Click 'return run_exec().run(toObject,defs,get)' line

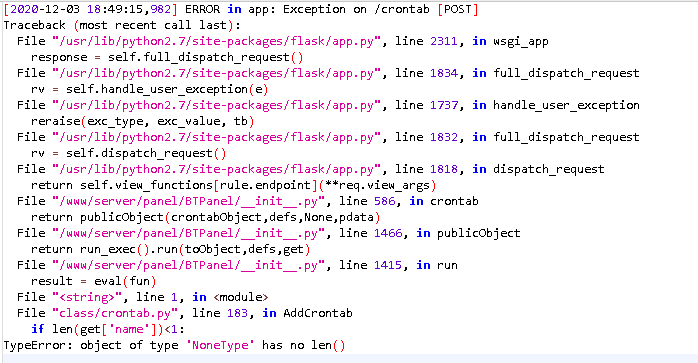(x=170, y=250)
